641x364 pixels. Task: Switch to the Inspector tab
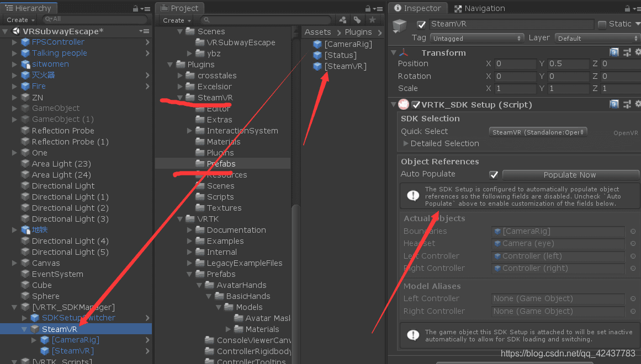tap(417, 8)
